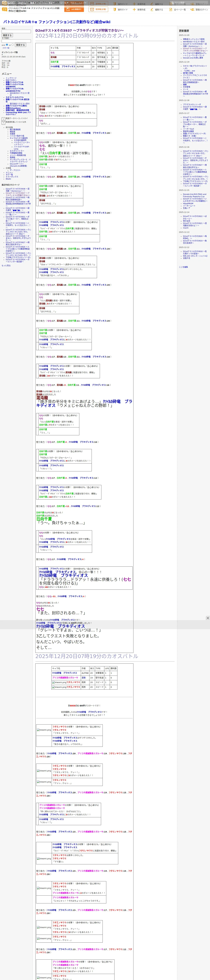Open 直轄Virtualboss menu link
210x980 pixels.
pyautogui.click(x=13, y=108)
